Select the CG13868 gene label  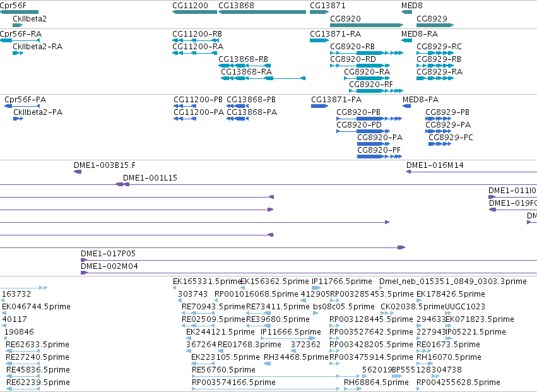(236, 6)
